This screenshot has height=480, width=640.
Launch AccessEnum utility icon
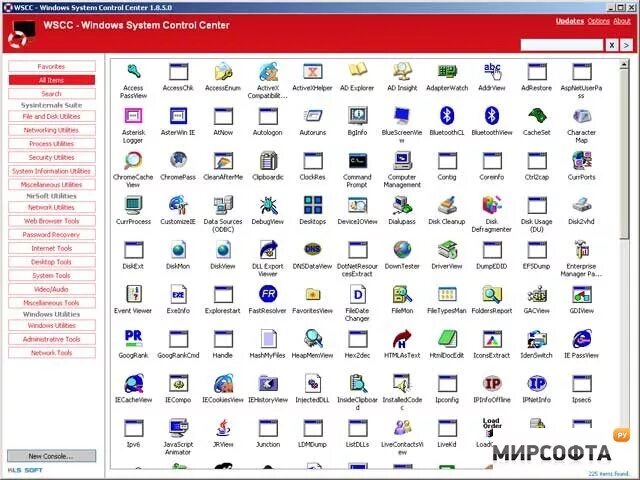223,72
